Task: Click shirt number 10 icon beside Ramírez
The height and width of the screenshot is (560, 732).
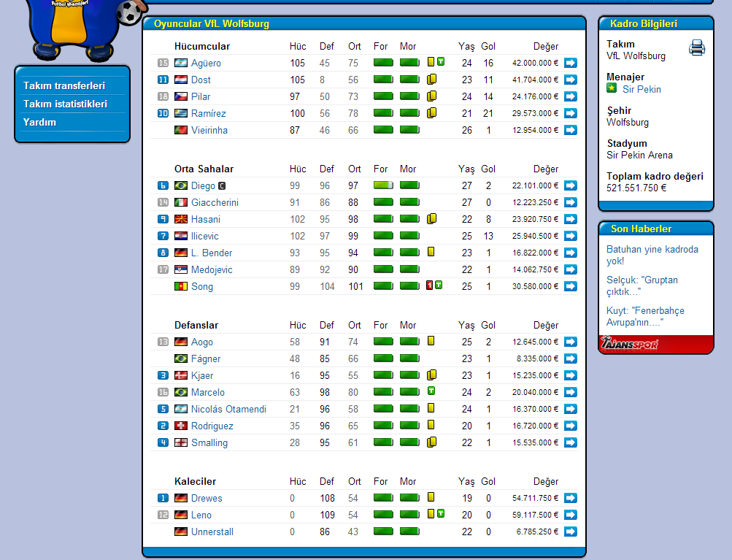Action: point(163,113)
